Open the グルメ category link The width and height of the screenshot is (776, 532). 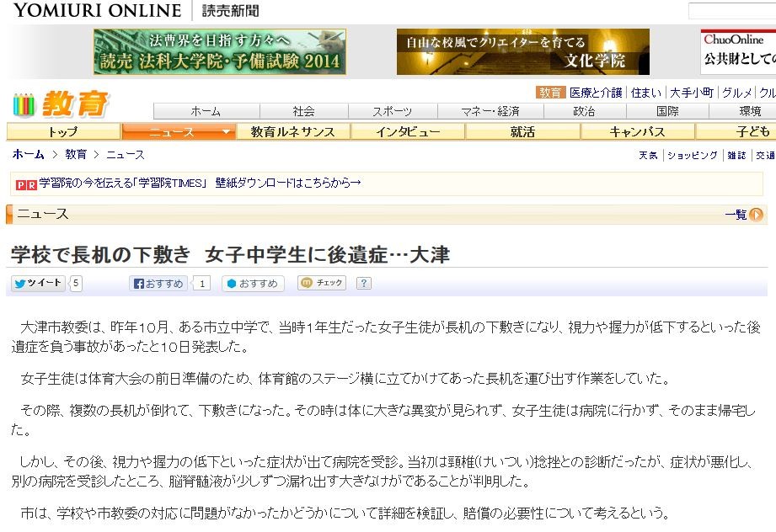[737, 93]
